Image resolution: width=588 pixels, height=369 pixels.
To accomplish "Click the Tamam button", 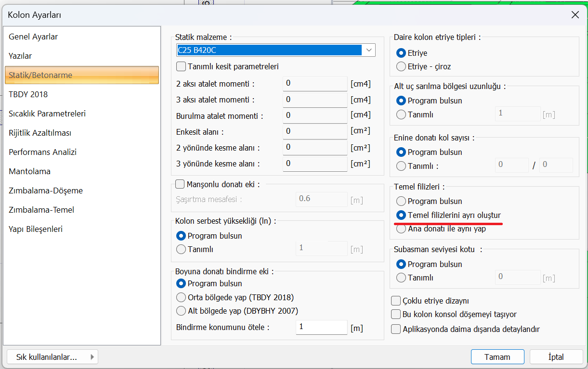I will pos(497,357).
